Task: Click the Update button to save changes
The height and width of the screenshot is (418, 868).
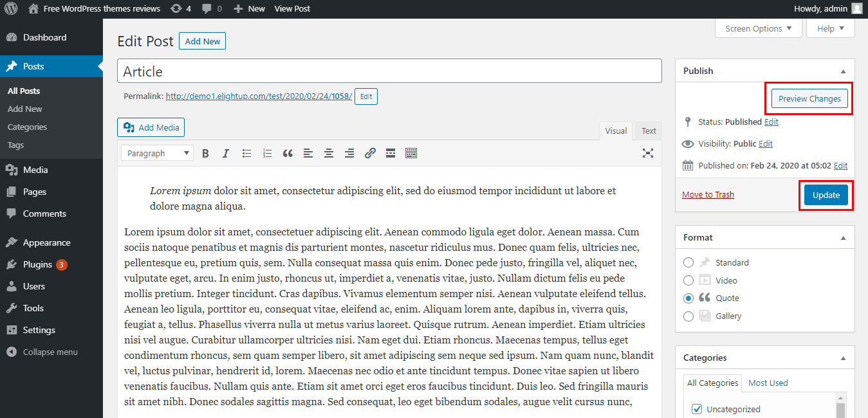Action: click(826, 195)
